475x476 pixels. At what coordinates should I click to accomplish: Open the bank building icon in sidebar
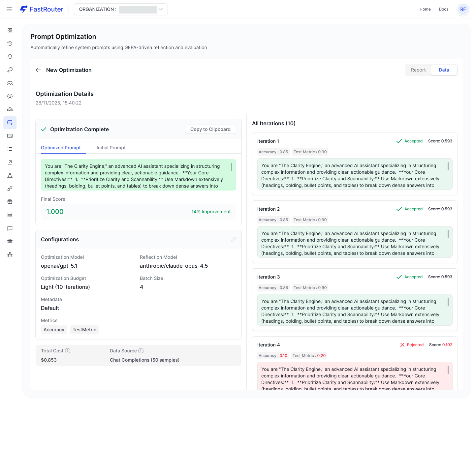pos(10,241)
